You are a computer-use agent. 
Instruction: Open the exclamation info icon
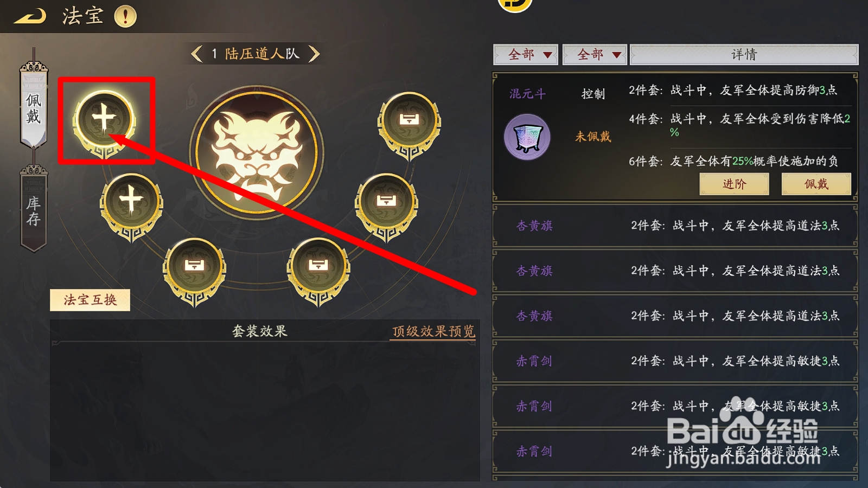coord(125,16)
